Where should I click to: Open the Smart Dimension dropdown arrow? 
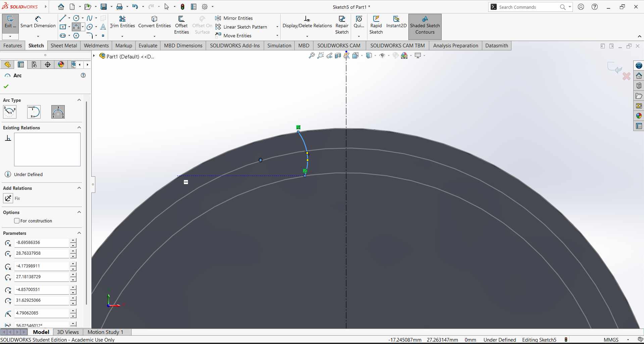point(38,36)
